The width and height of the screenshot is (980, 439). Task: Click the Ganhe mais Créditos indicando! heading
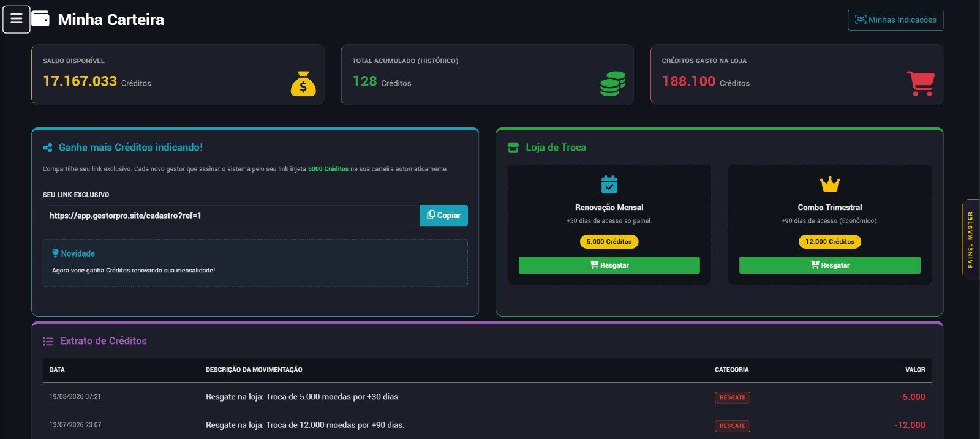pos(130,148)
